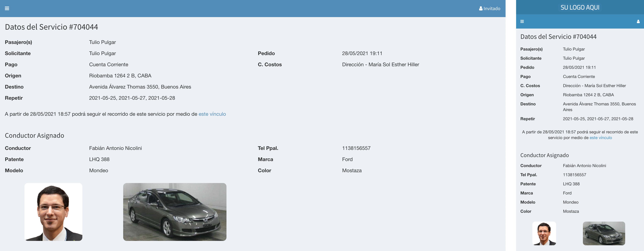Click the large gray car photo
The image size is (644, 251).
(174, 212)
